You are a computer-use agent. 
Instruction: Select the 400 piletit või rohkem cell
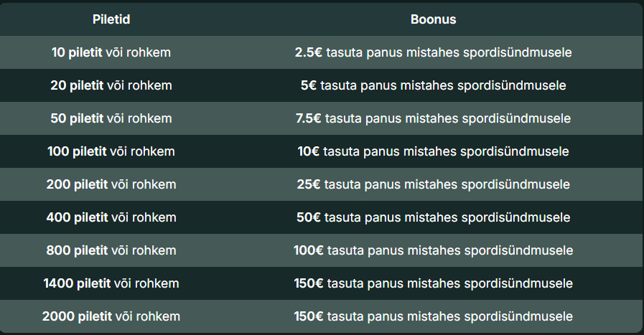coord(111,217)
